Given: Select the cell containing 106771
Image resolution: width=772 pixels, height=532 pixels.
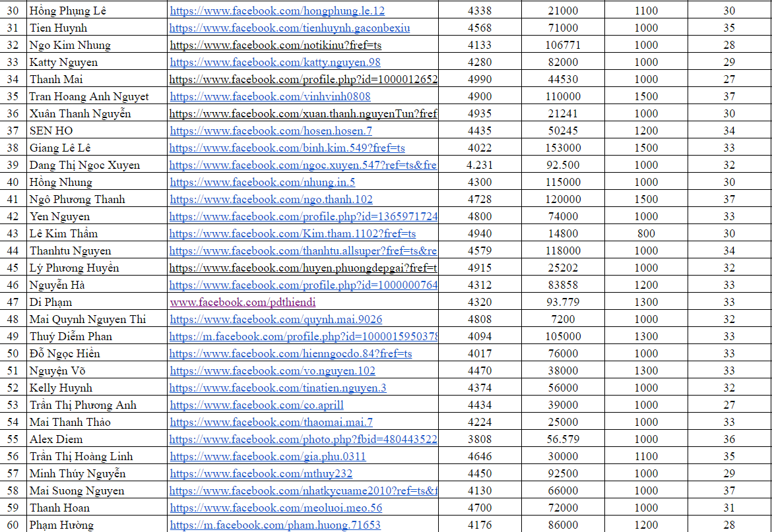Looking at the screenshot, I should click(563, 45).
